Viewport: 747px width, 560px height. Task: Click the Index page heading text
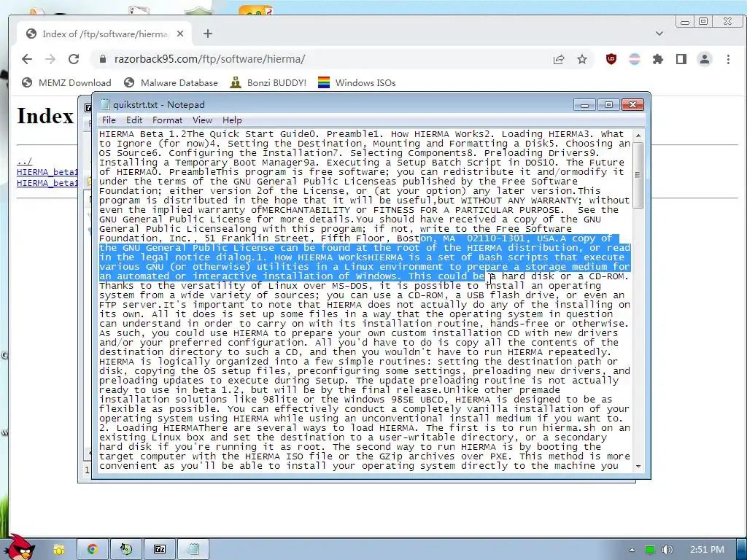[45, 116]
